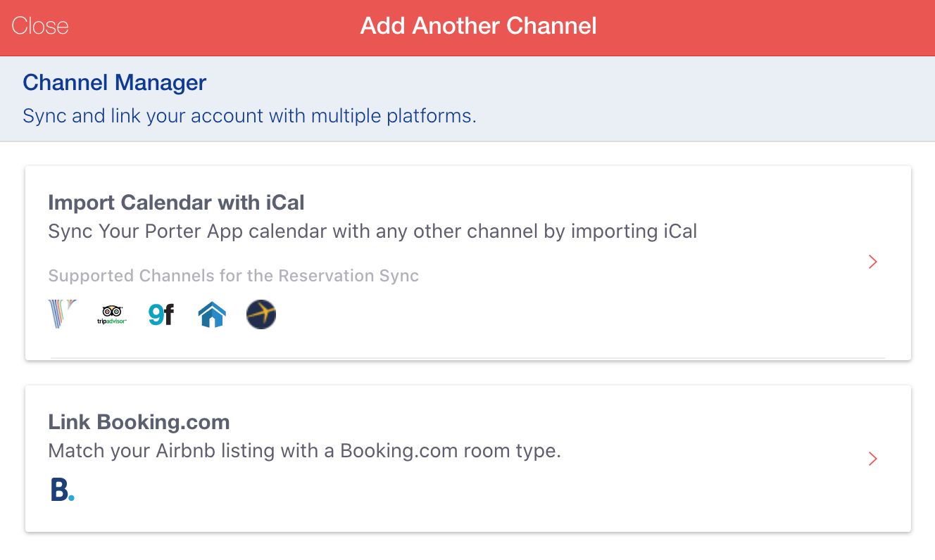Select the 'Link Booking.com' title
The image size is (935, 560).
(x=139, y=422)
